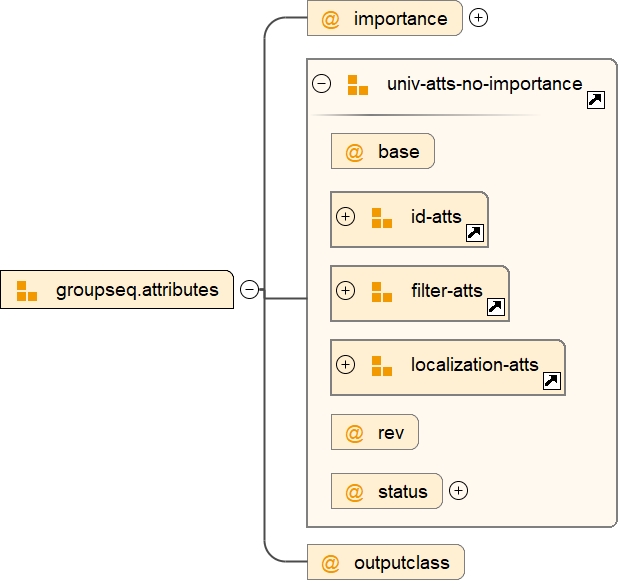
Task: Collapse the groupseq.attributes root node
Action: coord(249,289)
